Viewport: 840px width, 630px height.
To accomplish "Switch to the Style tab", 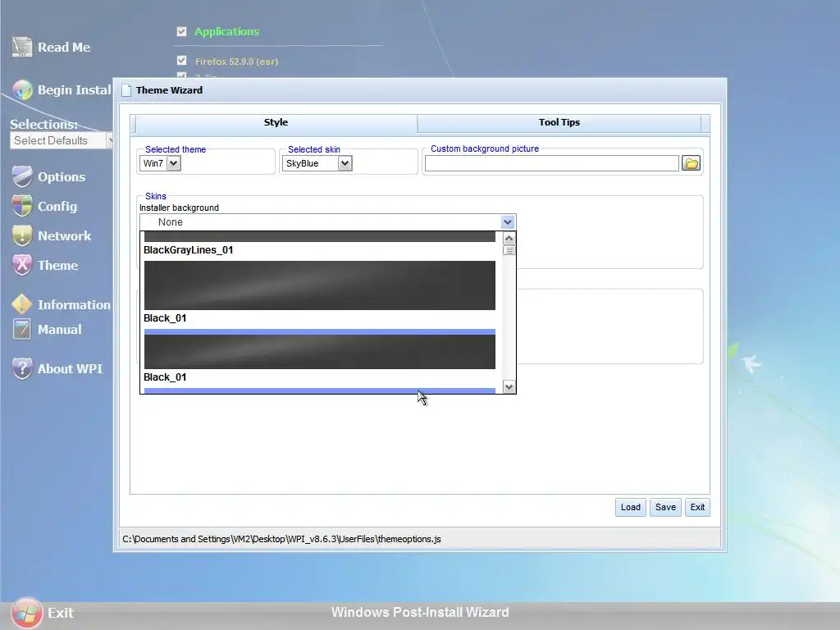I will tap(276, 122).
